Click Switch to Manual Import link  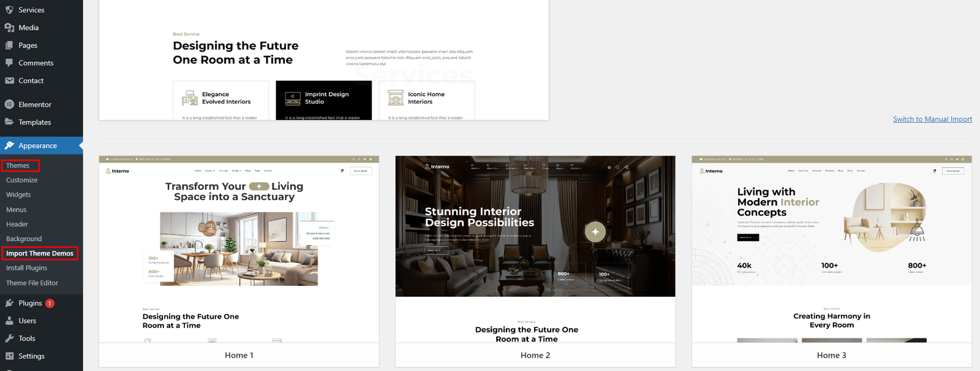[932, 119]
